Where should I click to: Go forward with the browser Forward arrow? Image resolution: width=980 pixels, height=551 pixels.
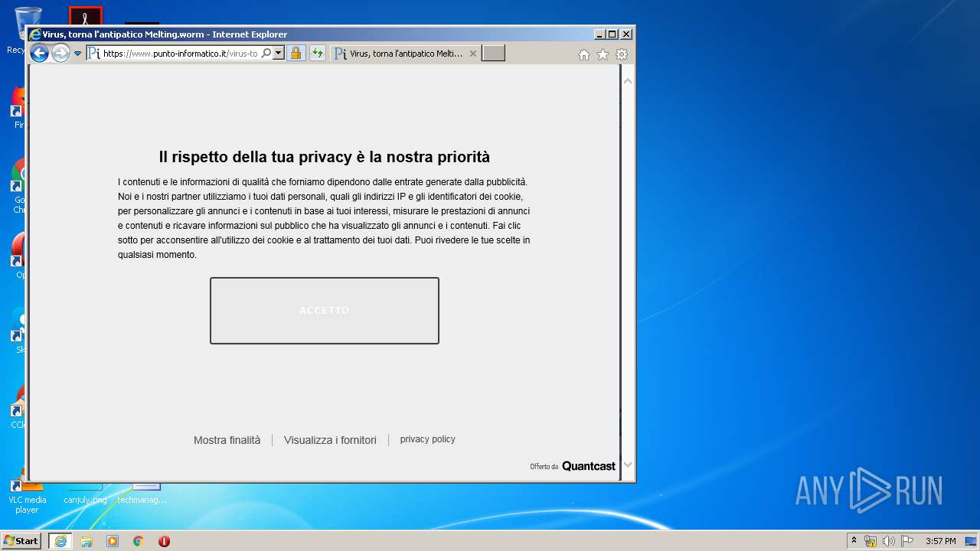point(60,54)
